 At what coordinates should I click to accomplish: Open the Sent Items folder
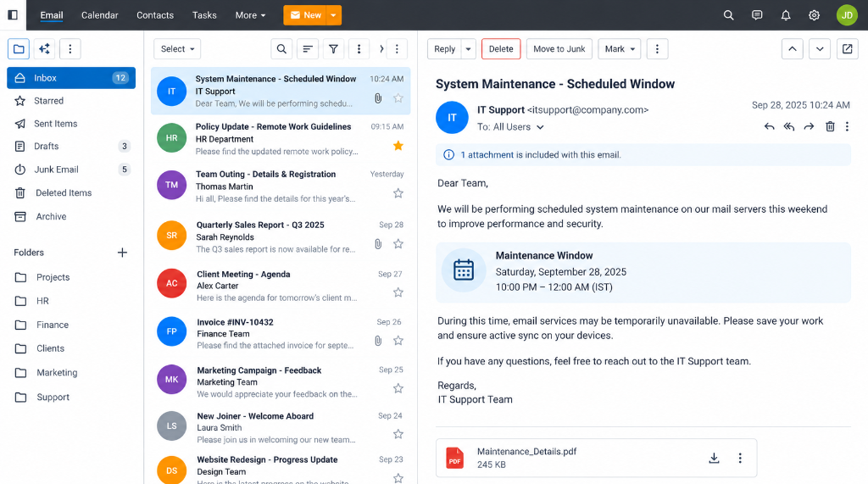[x=71, y=124]
